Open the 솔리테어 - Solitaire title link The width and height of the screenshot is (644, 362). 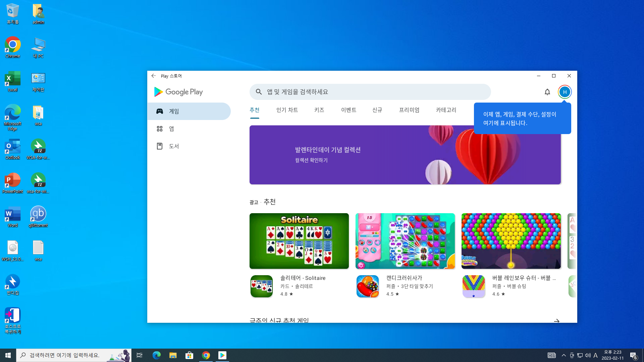[x=303, y=278]
